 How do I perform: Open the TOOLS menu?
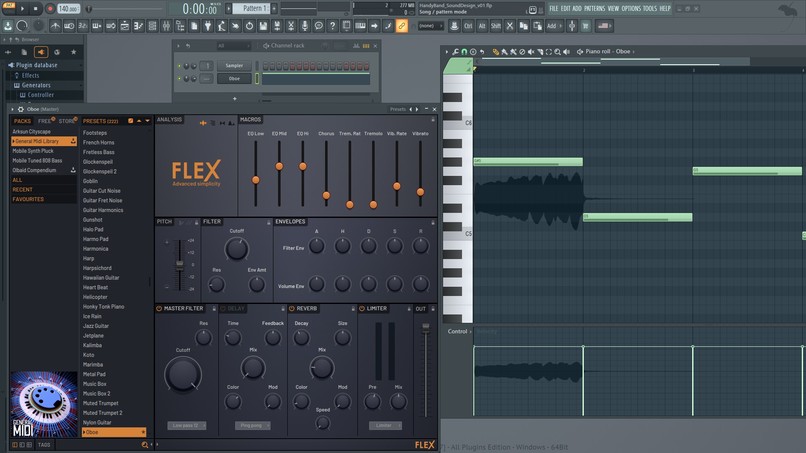650,8
